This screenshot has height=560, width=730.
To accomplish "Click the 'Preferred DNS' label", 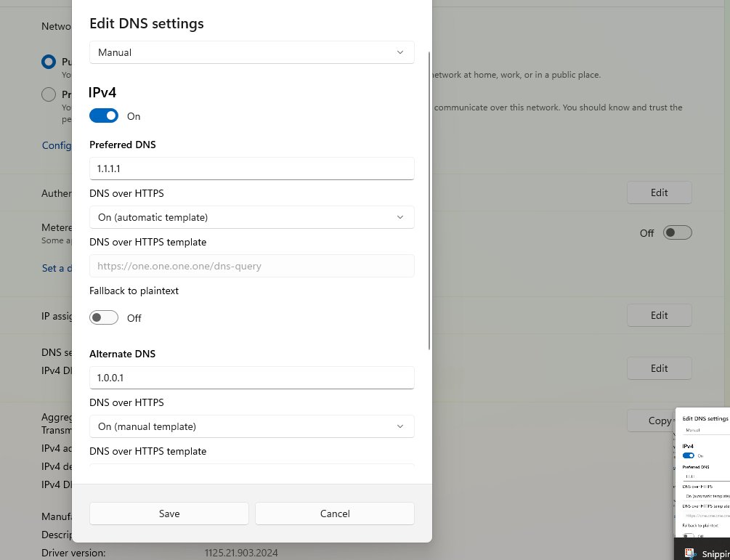I will 123,145.
